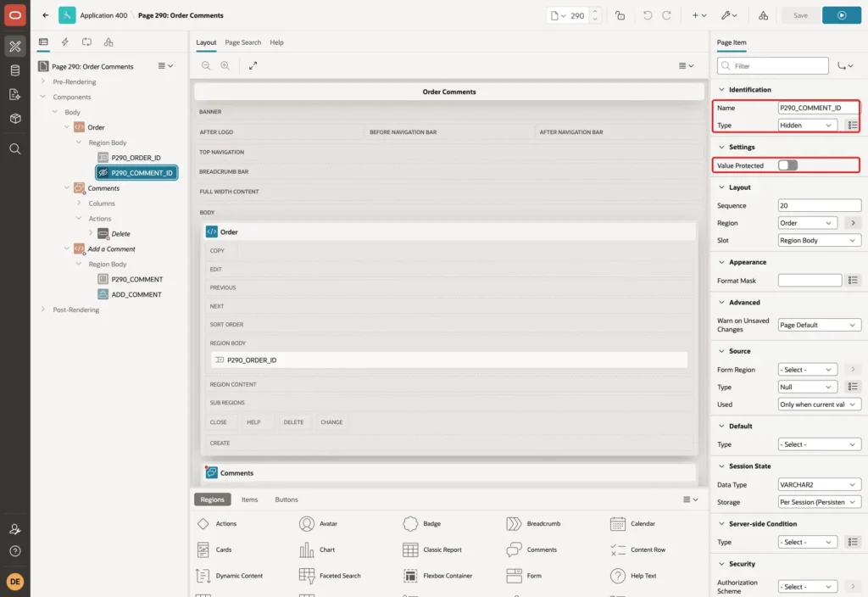Screen dimensions: 868x597
Task: Click the Sequence input field
Action: tap(820, 205)
